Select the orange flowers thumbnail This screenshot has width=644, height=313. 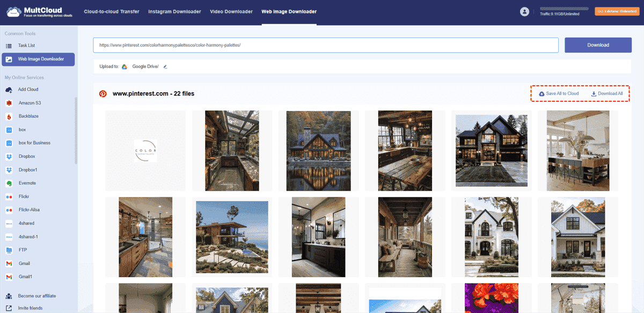pos(492,298)
